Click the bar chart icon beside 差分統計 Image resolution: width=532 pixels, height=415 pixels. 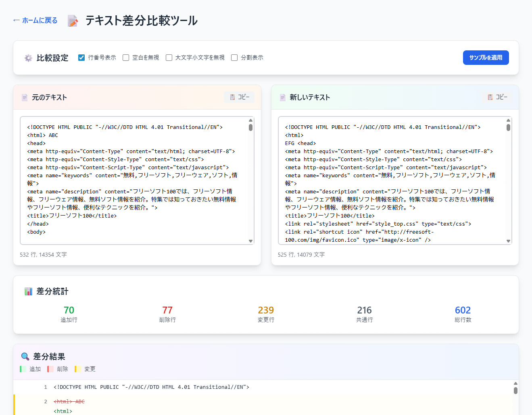(28, 291)
